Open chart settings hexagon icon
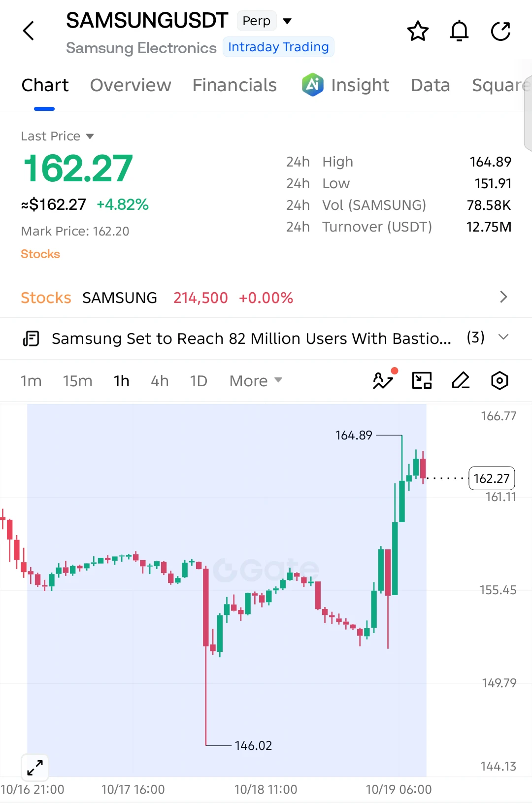Image resolution: width=532 pixels, height=809 pixels. click(x=499, y=380)
